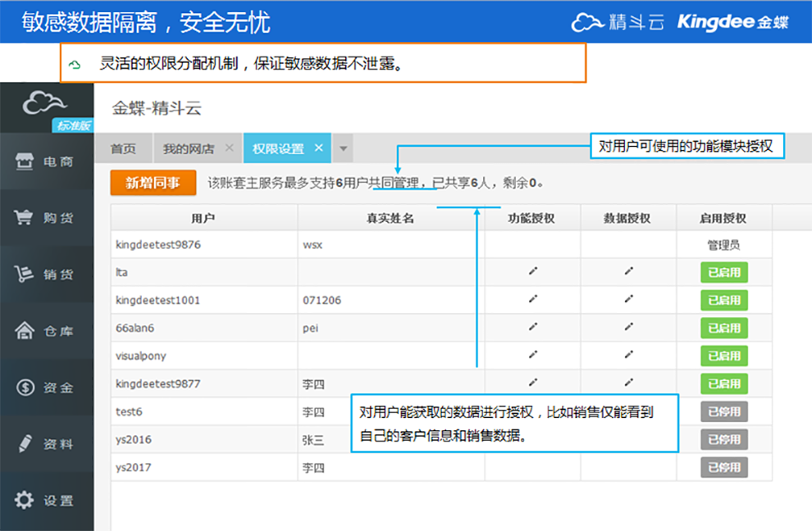Click the 真实姓名 column header
This screenshot has height=531, width=812.
click(x=390, y=218)
